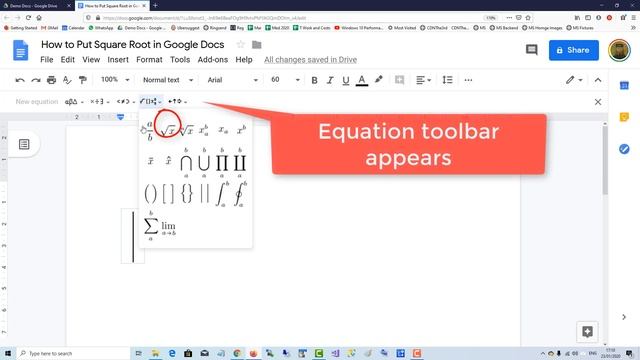Viewport: 640px width, 360px height.
Task: Open the Normal text style dropdown
Action: click(x=168, y=80)
